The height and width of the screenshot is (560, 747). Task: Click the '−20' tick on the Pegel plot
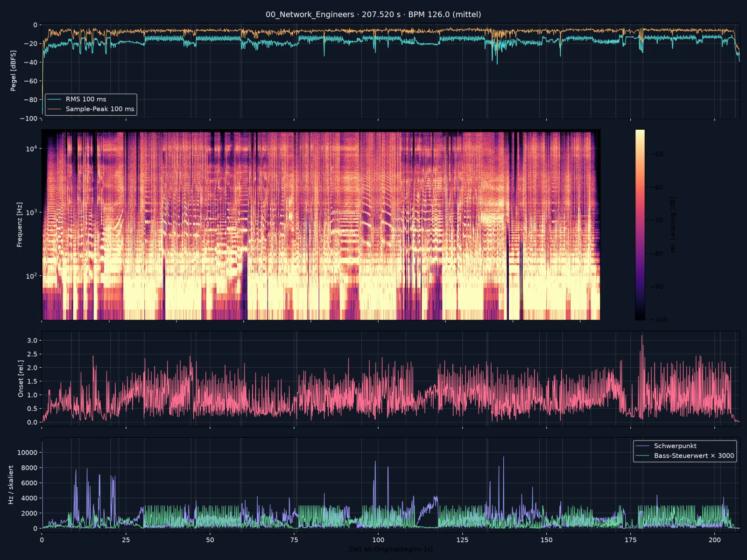(30, 44)
